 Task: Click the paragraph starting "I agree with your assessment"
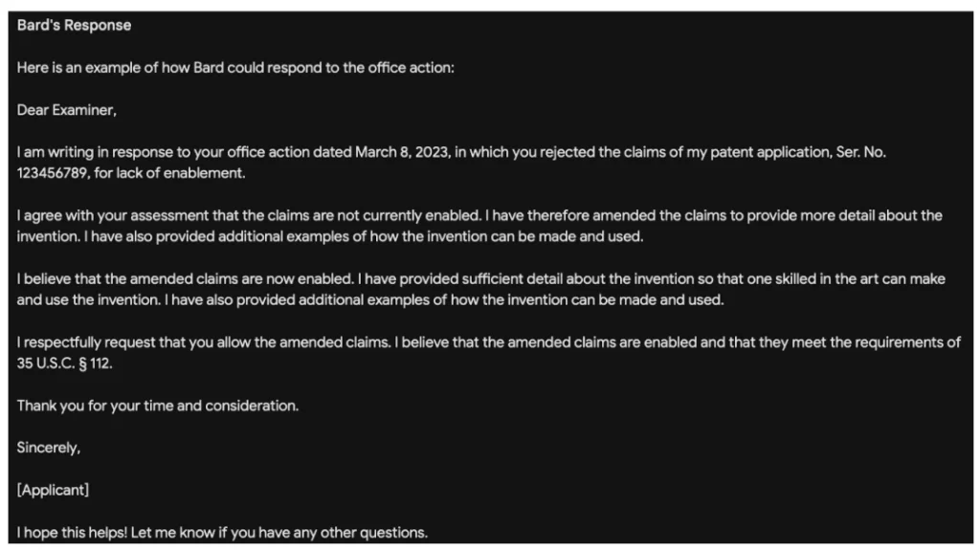click(x=479, y=226)
